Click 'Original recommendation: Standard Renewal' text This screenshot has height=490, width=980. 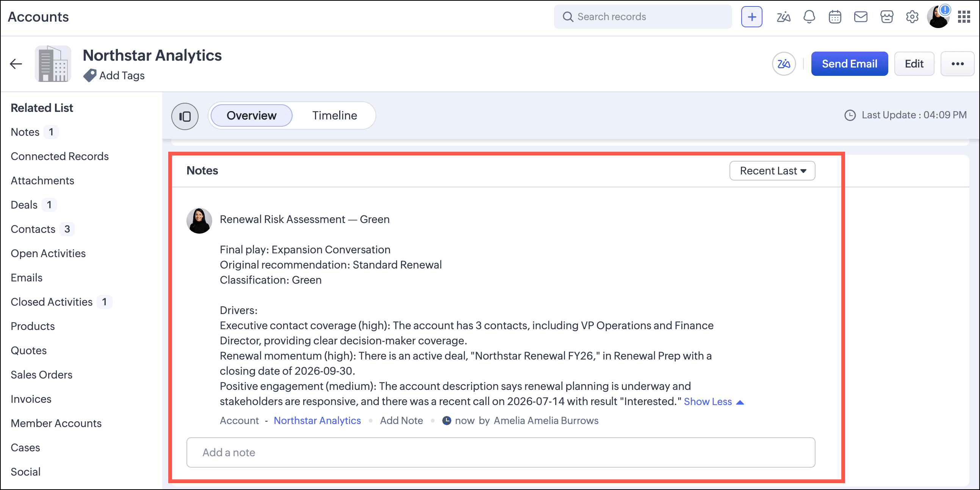tap(330, 265)
